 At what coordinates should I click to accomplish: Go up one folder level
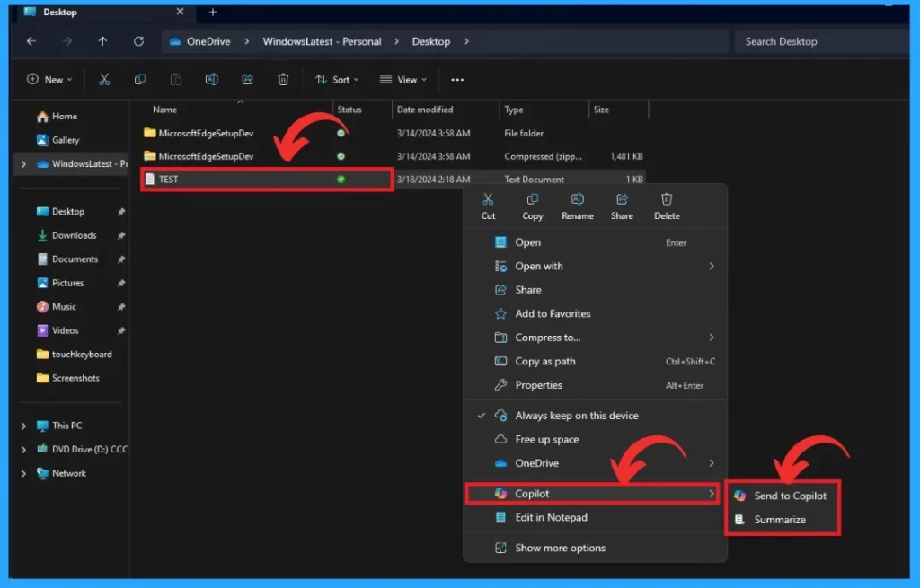pos(102,41)
